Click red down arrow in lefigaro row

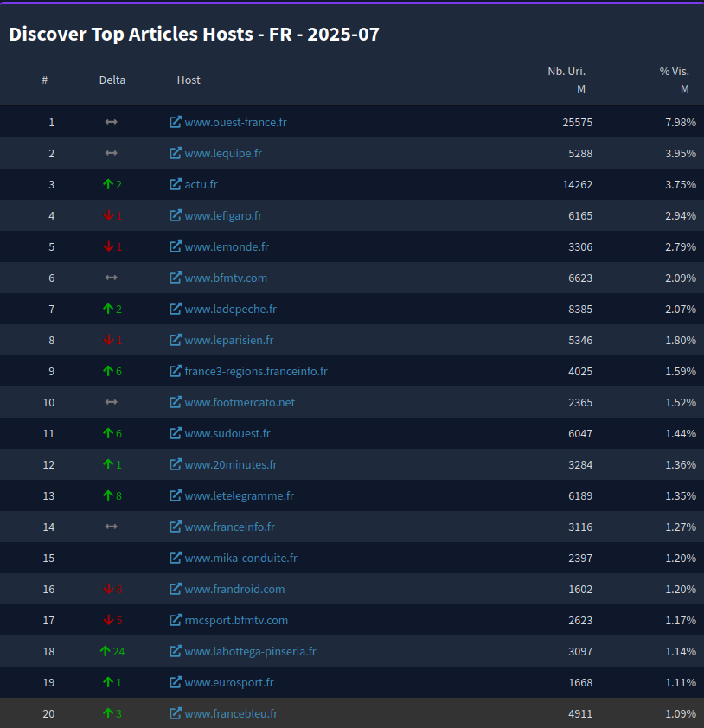click(108, 215)
